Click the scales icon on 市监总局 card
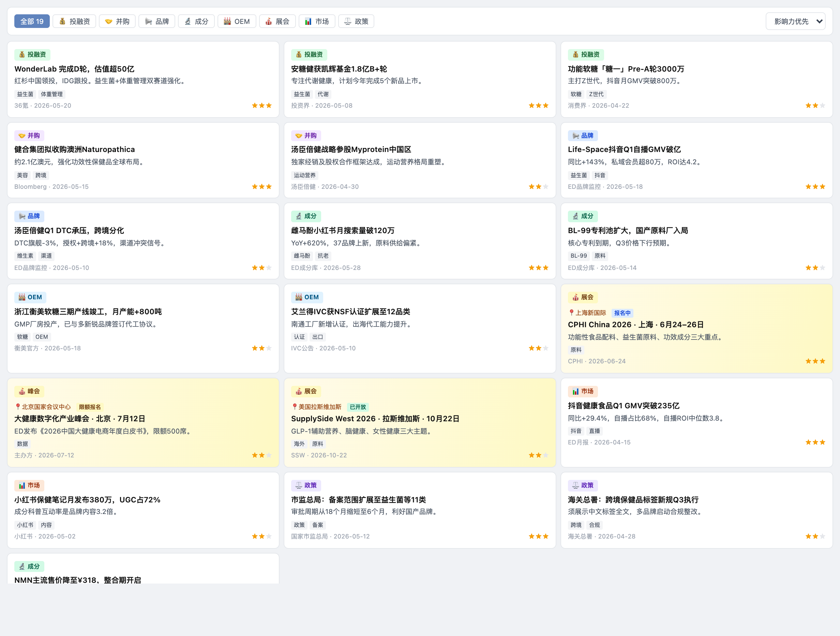The height and width of the screenshot is (636, 840). point(299,485)
